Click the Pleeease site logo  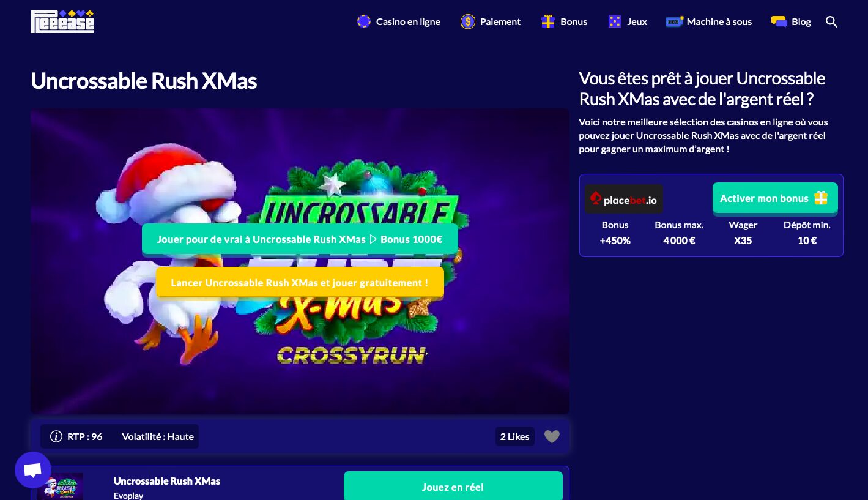(x=62, y=21)
